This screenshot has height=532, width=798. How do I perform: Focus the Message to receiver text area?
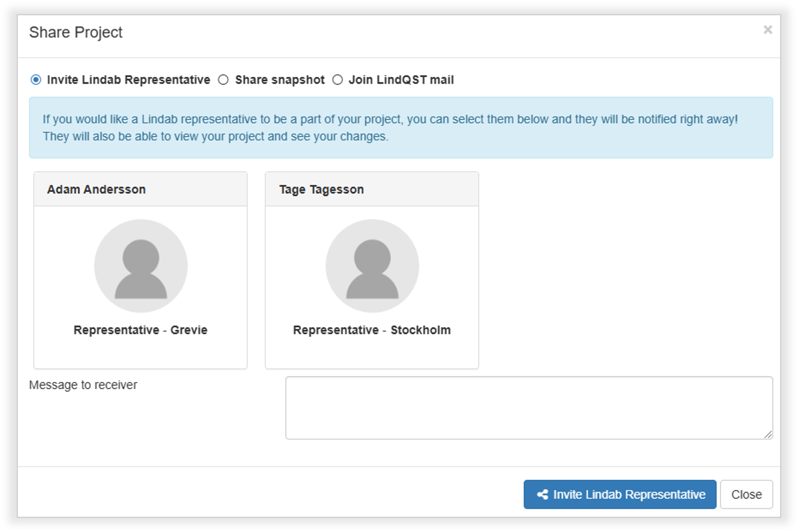(x=529, y=408)
